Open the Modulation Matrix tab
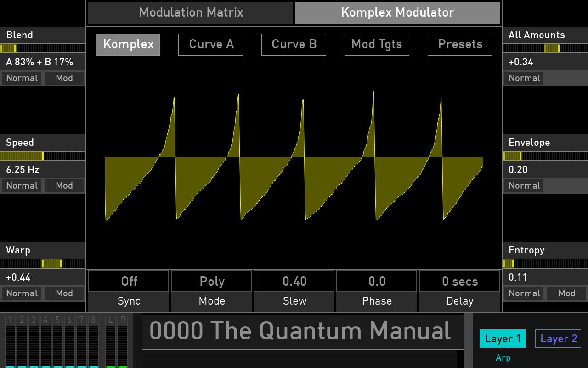Image resolution: width=588 pixels, height=368 pixels. click(190, 12)
